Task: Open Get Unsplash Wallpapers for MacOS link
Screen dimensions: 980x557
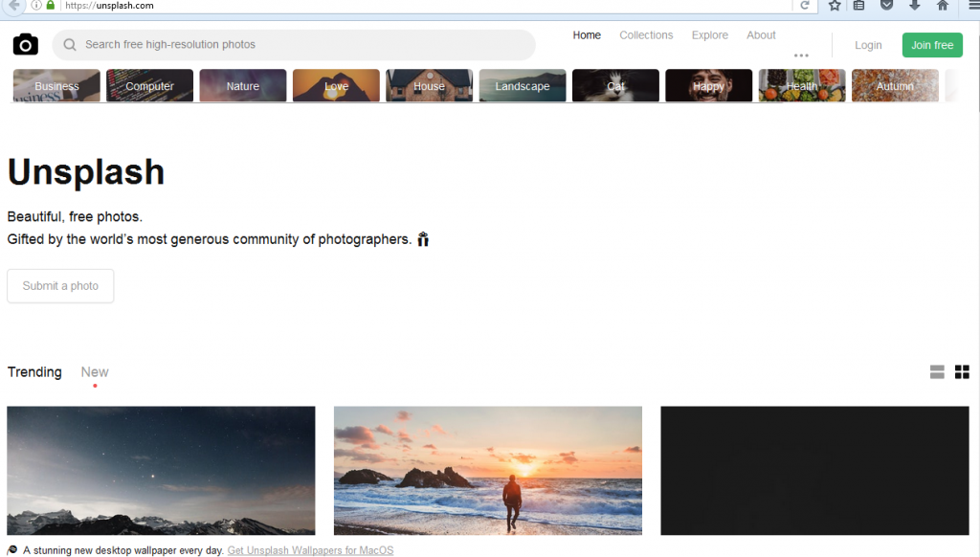Action: pyautogui.click(x=311, y=550)
